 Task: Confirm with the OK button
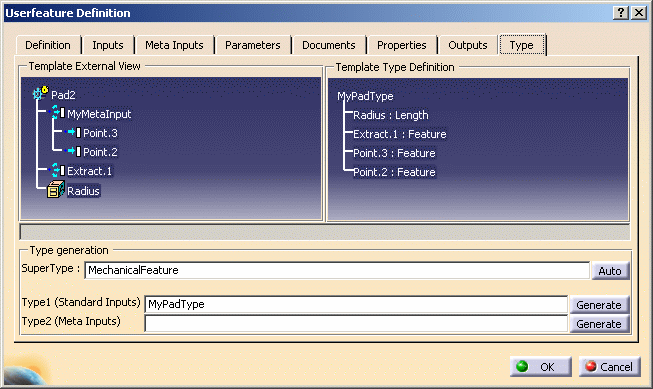coord(541,367)
